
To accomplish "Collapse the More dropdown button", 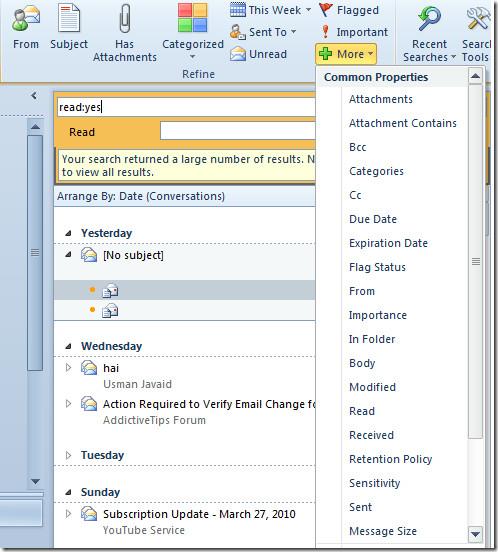I will coord(346,54).
